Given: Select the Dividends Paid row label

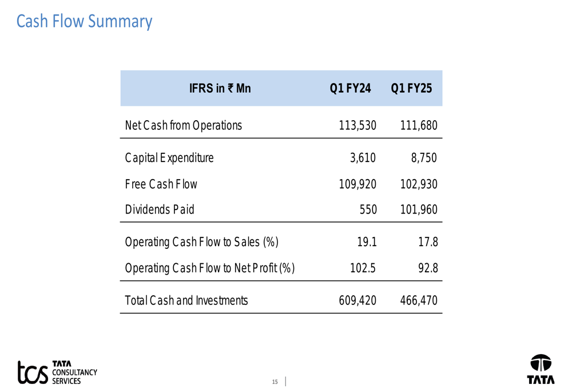Looking at the screenshot, I should tap(160, 210).
